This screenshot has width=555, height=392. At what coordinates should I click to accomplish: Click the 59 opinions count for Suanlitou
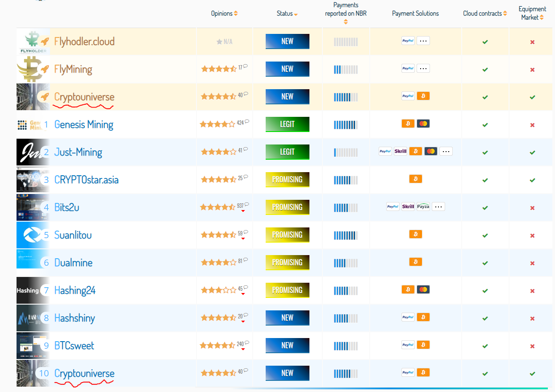tap(240, 233)
